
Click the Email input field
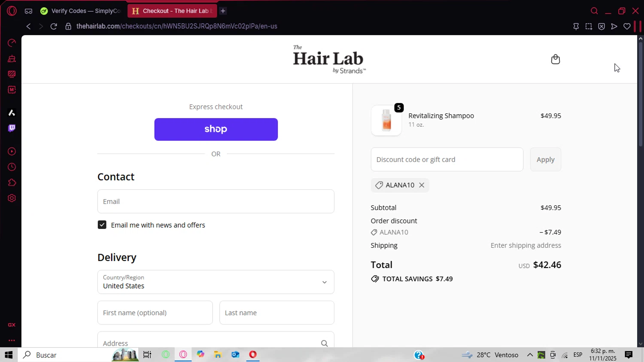coord(216,201)
